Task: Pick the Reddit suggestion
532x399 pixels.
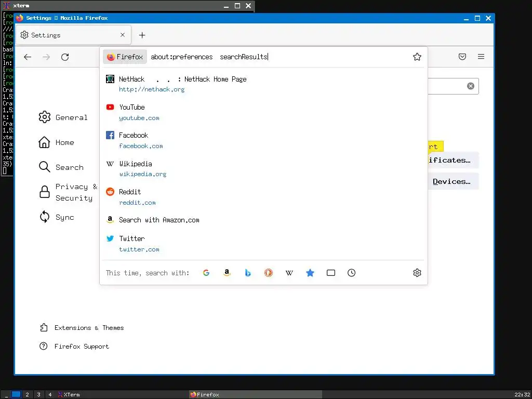Action: tap(263, 197)
